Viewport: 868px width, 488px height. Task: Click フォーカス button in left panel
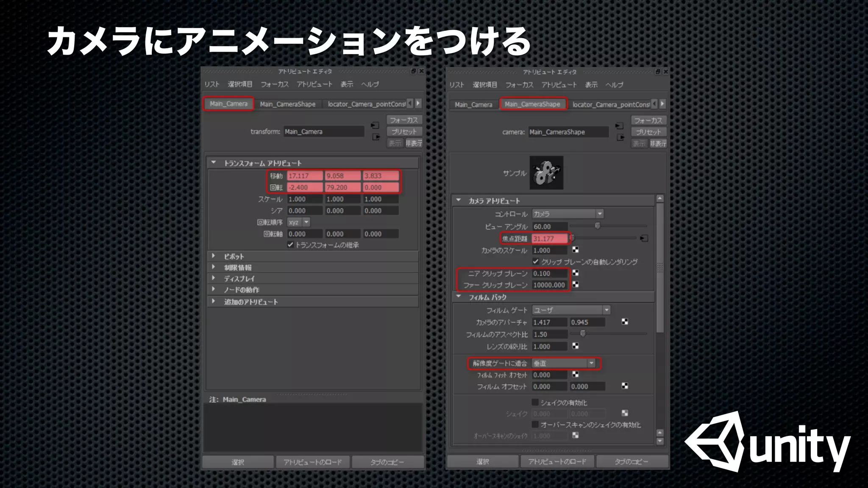(404, 120)
